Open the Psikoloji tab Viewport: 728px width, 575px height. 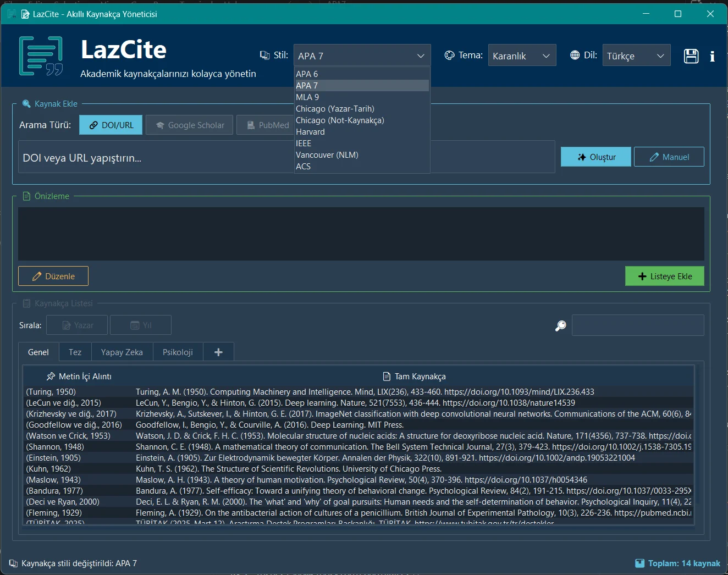pos(178,352)
